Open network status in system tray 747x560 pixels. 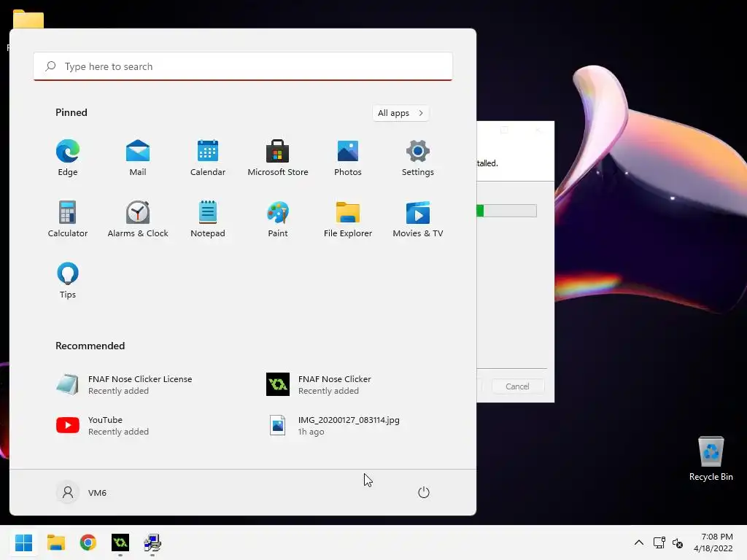[x=659, y=542]
